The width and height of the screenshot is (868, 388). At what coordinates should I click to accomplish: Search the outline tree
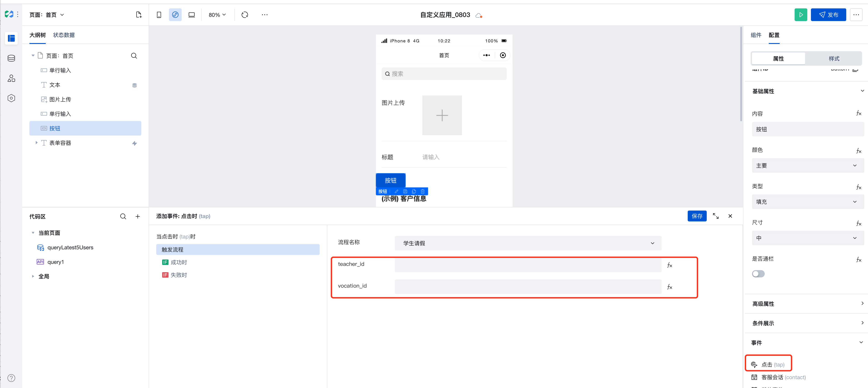134,56
